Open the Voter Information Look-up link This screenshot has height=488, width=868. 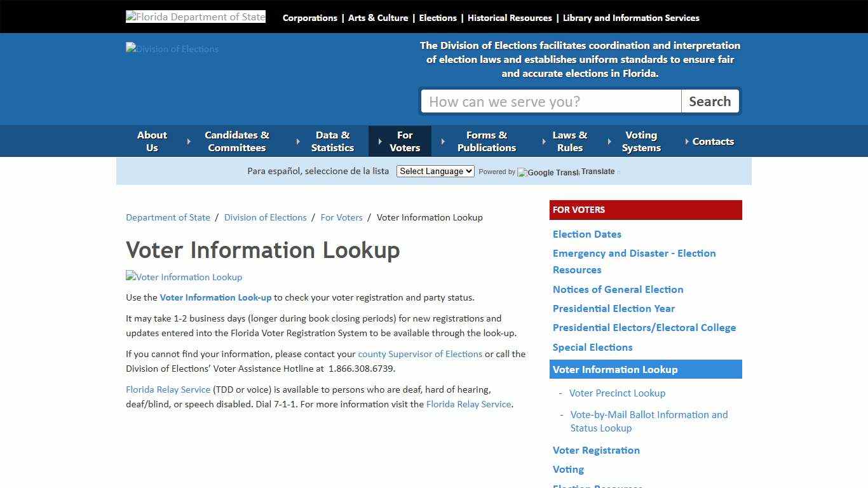coord(215,297)
